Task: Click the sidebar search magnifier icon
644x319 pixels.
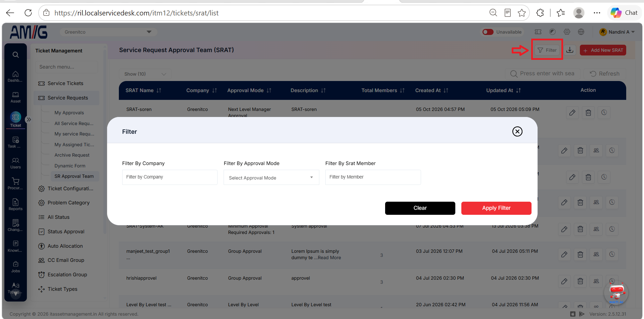Action: click(15, 55)
